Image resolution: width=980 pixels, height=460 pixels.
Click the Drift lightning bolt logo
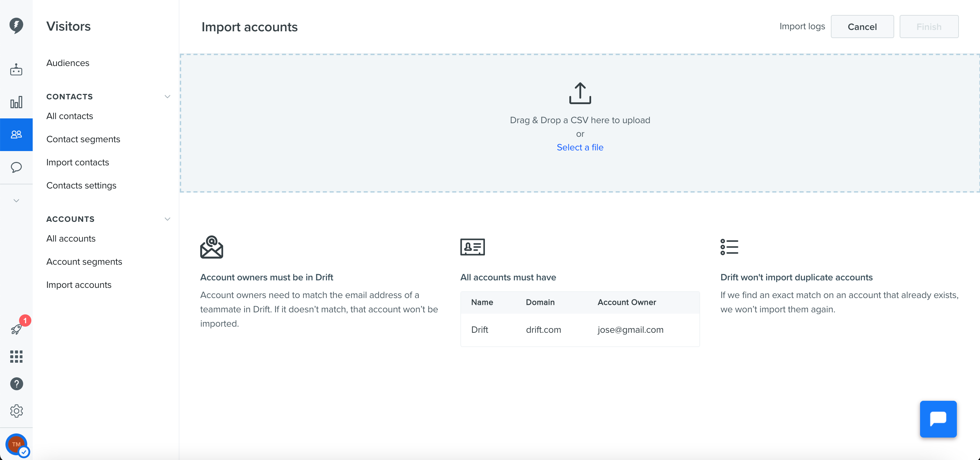[x=16, y=26]
